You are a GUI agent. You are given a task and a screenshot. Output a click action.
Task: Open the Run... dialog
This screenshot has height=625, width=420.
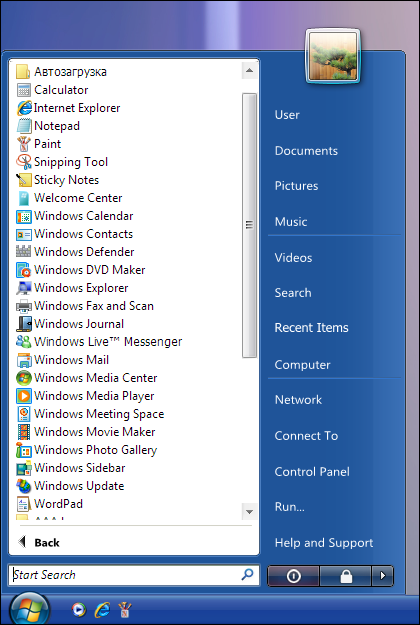tap(289, 507)
